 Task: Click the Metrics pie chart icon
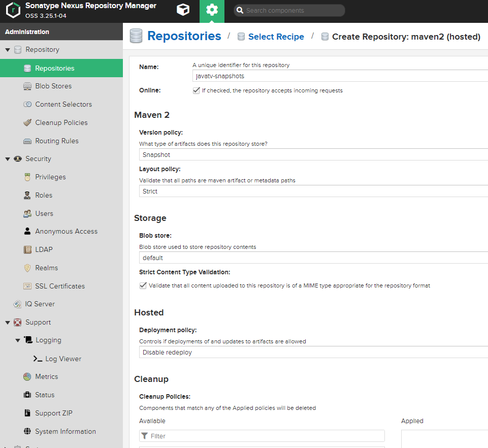click(27, 377)
